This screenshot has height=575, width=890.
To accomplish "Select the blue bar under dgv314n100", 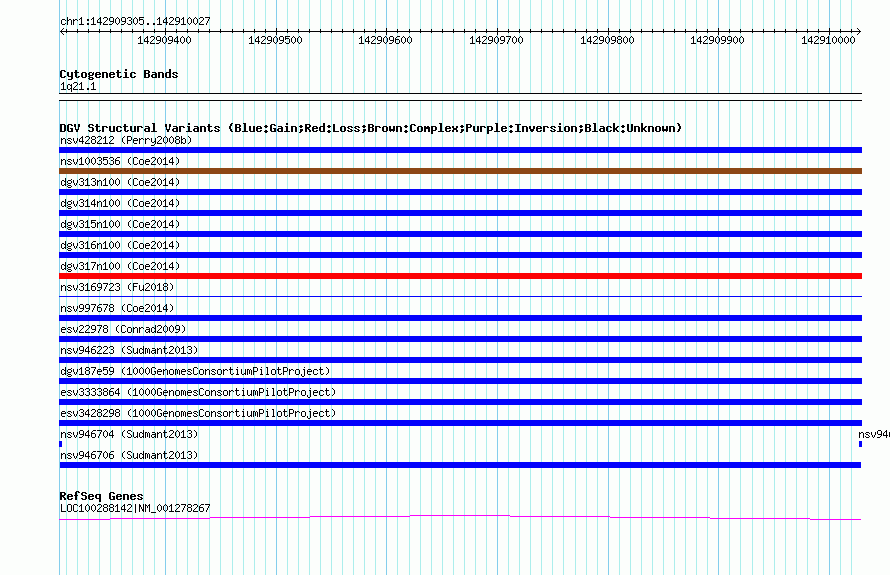I will click(x=460, y=213).
